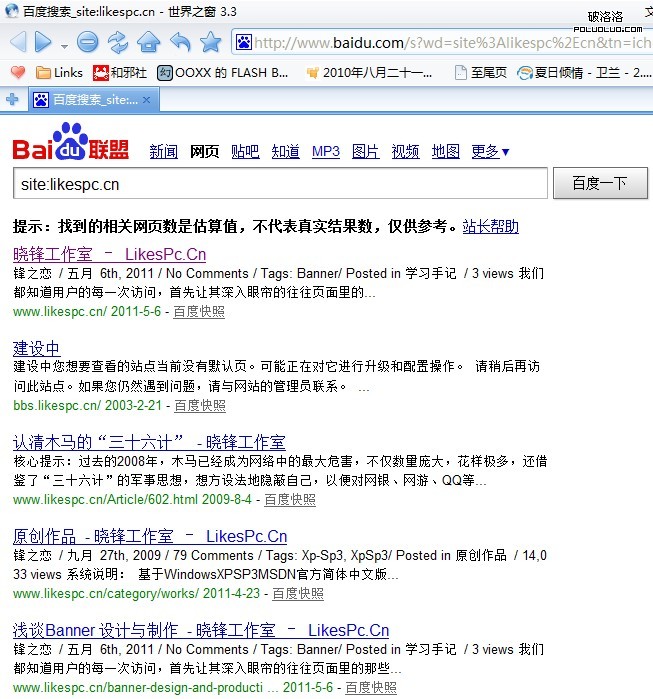Select the MP3 search category
The image size is (653, 699).
326,151
